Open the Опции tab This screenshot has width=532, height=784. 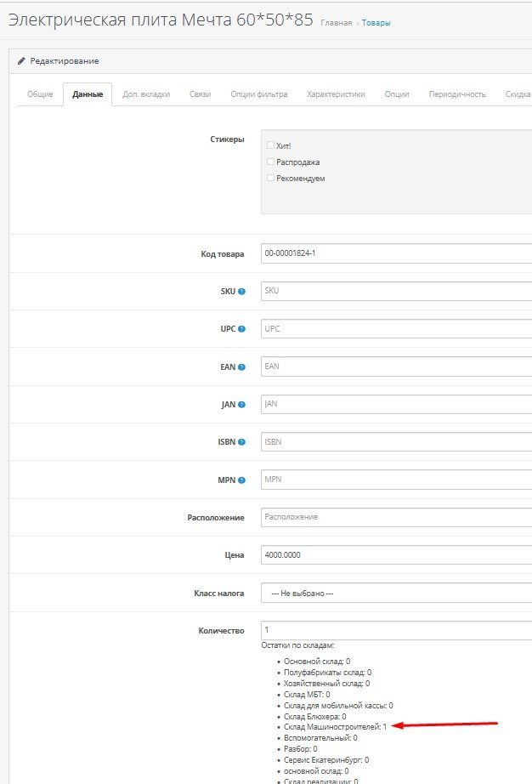pos(397,94)
